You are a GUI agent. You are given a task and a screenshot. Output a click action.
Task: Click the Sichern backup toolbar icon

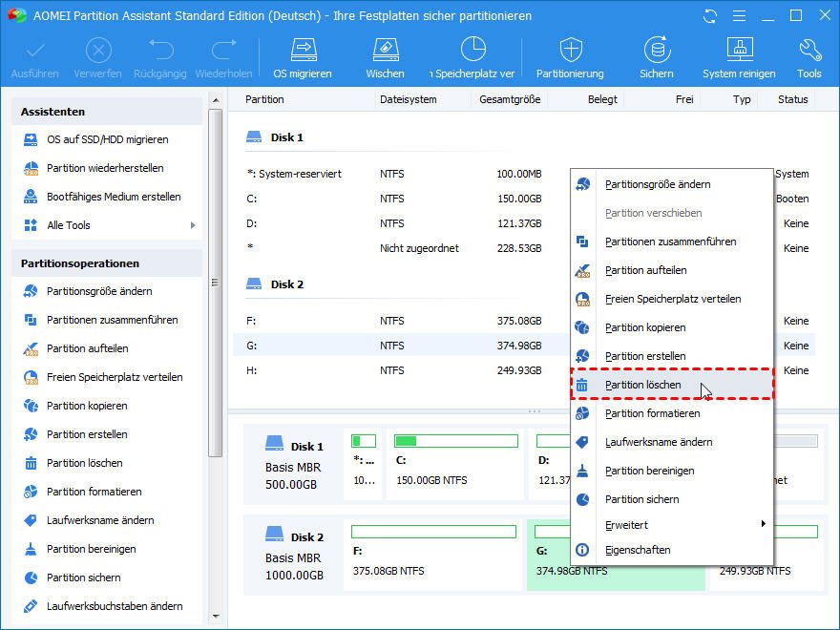[x=656, y=57]
